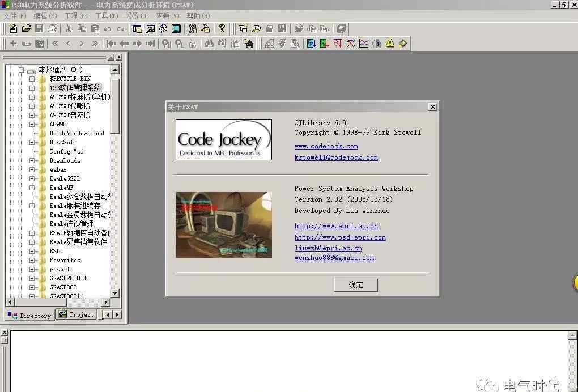
Task: Close the directory tree side panel
Action: coord(119,57)
